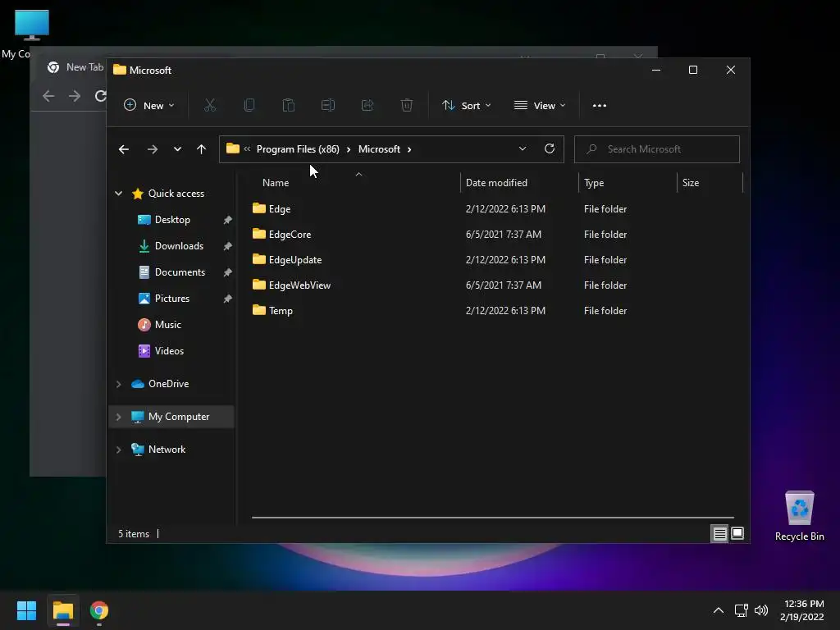Expand the Network tree node
Viewport: 840px width, 630px height.
tap(118, 450)
